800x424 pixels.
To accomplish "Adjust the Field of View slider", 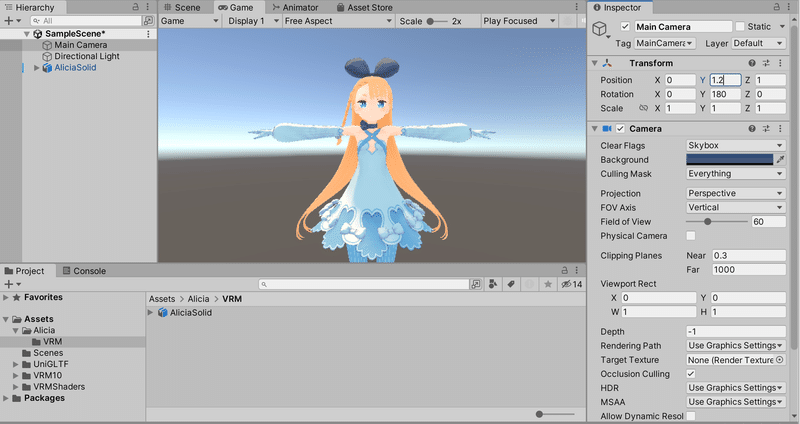I will pos(716,221).
